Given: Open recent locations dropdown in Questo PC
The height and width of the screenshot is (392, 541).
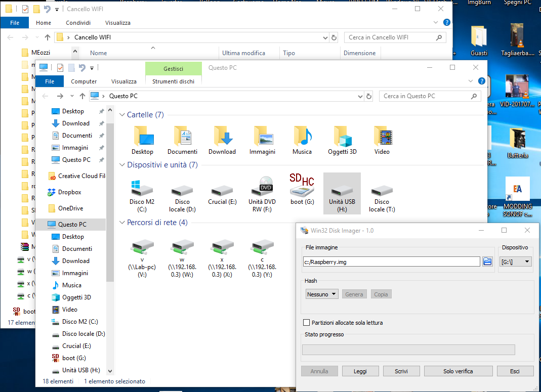Looking at the screenshot, I should point(72,96).
